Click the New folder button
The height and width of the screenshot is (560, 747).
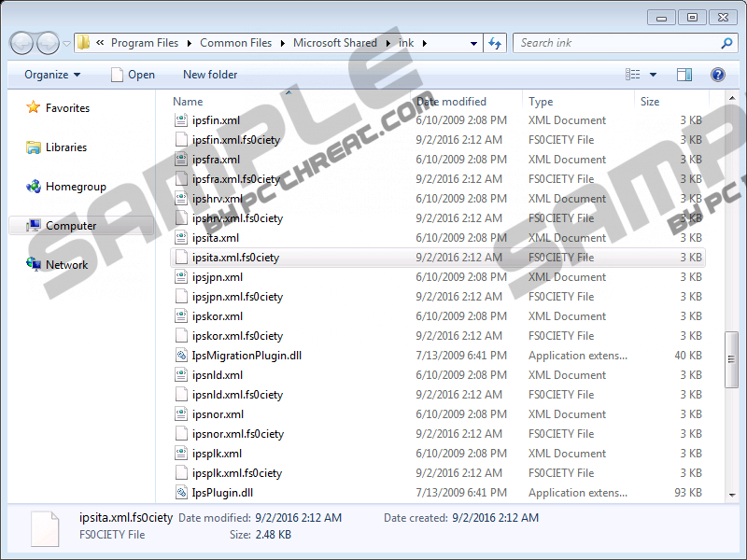pyautogui.click(x=210, y=75)
